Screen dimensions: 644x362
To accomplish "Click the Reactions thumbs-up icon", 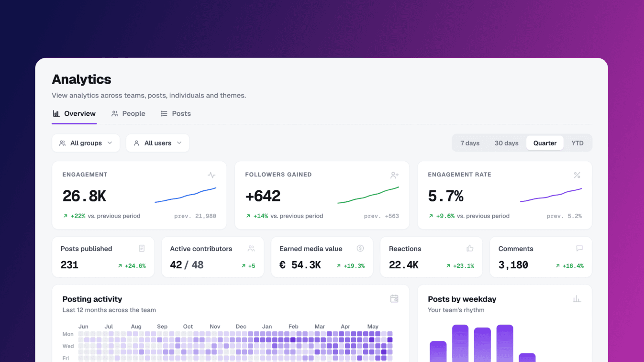I will click(470, 249).
